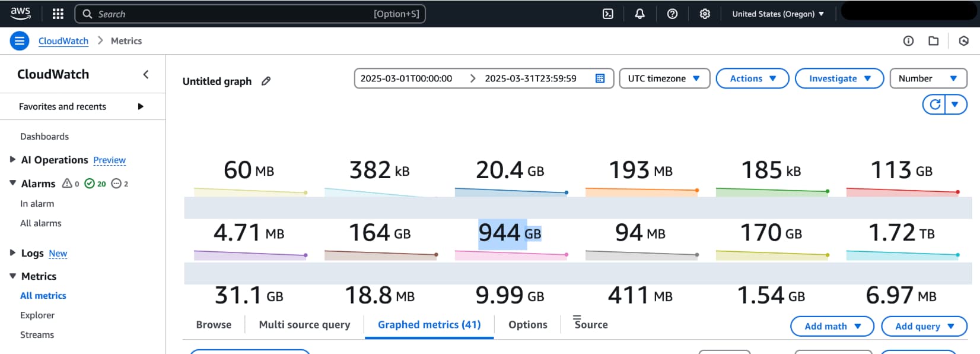The image size is (980, 354).
Task: Open the UTC timezone dropdown
Action: coord(664,78)
